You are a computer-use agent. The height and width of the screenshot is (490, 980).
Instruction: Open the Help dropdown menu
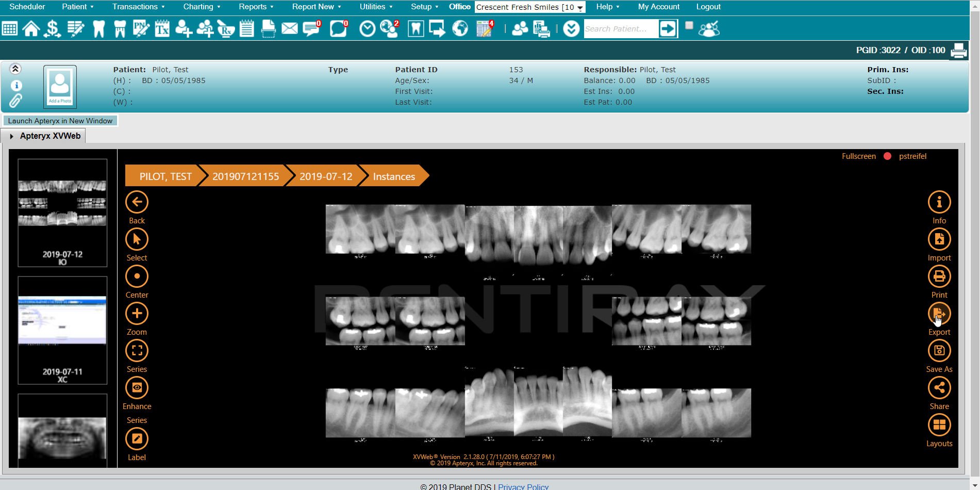click(608, 7)
